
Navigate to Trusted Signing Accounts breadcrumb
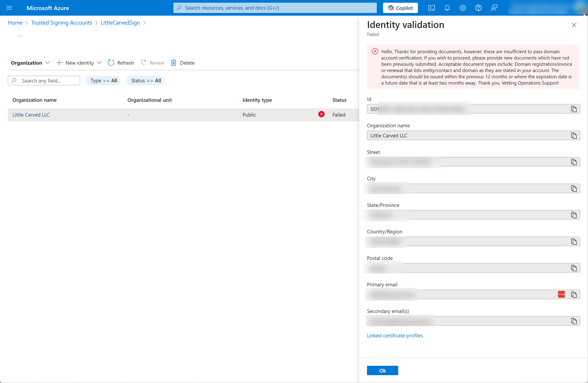coord(61,23)
